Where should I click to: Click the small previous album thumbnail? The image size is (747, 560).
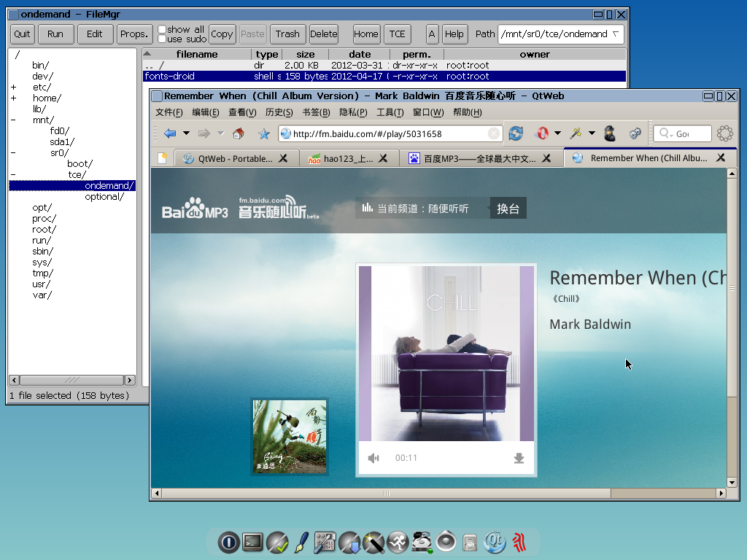pyautogui.click(x=290, y=437)
